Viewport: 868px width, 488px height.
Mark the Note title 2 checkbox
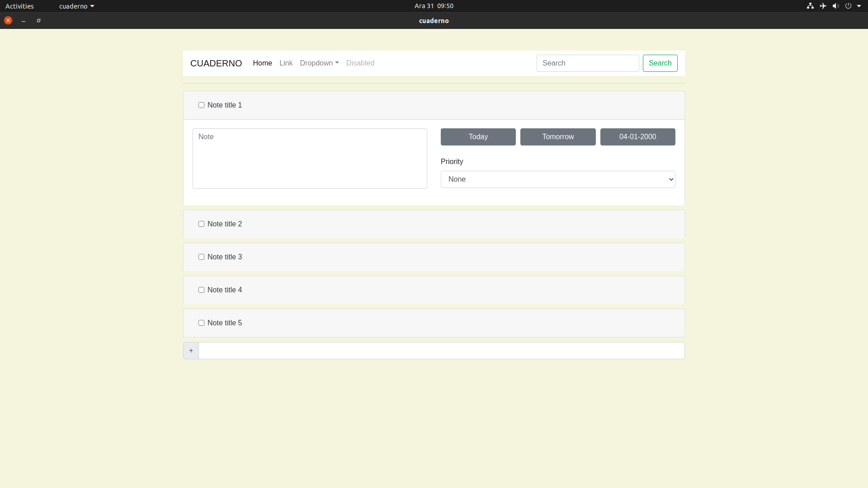coord(201,224)
